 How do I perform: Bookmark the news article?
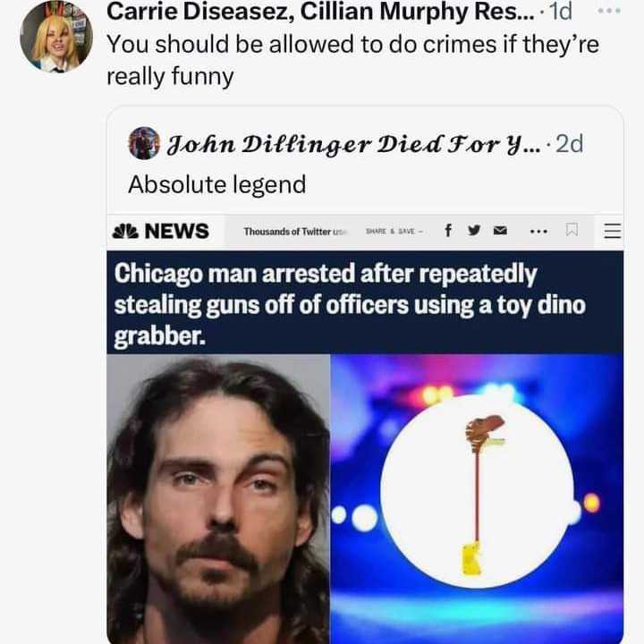pyautogui.click(x=572, y=231)
